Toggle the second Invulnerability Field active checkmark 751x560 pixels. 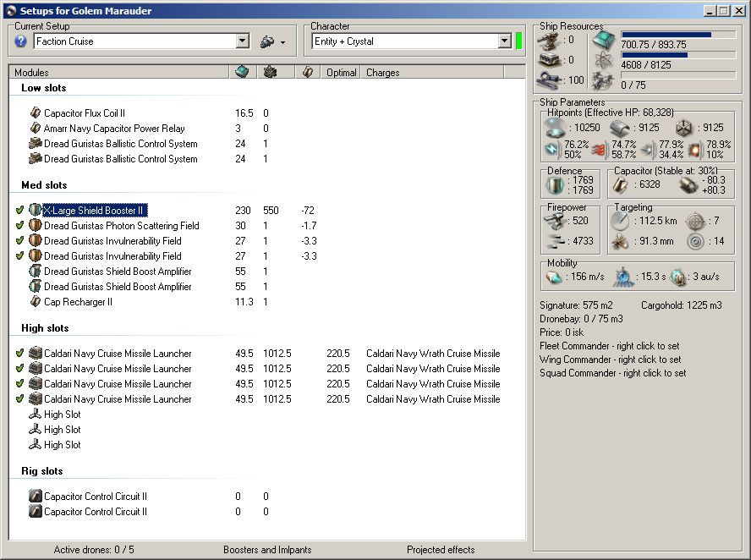point(19,255)
